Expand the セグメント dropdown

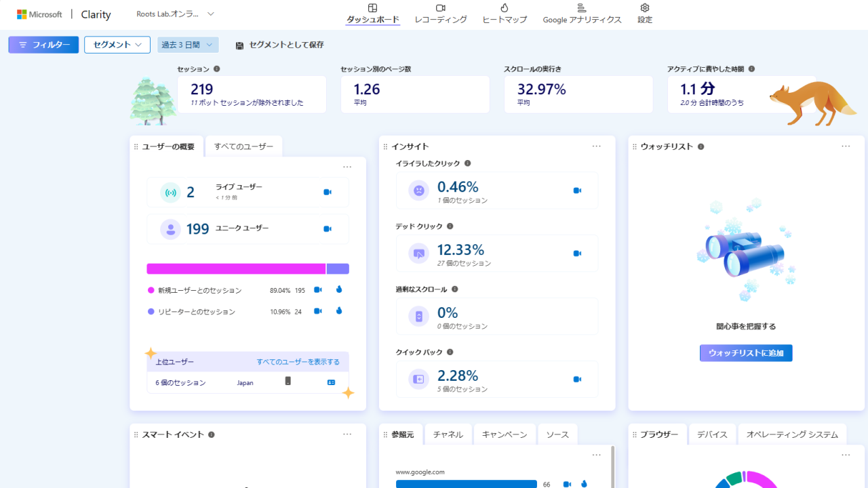[117, 45]
